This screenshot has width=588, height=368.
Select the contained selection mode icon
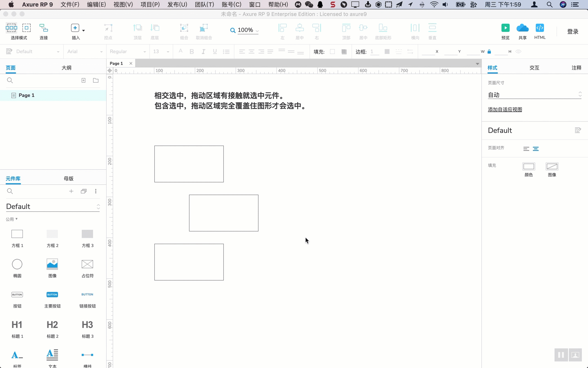coord(27,28)
